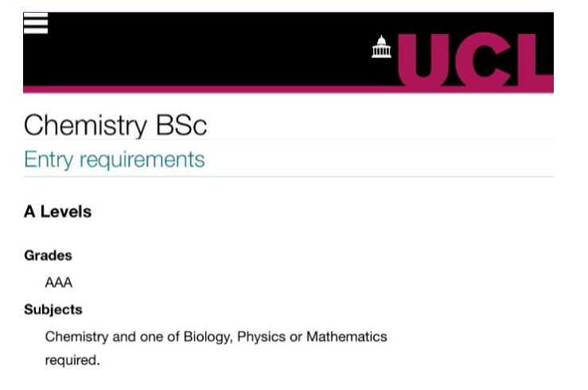Click the UCL dome building icon
Image resolution: width=588 pixels, height=390 pixels.
coord(381,46)
